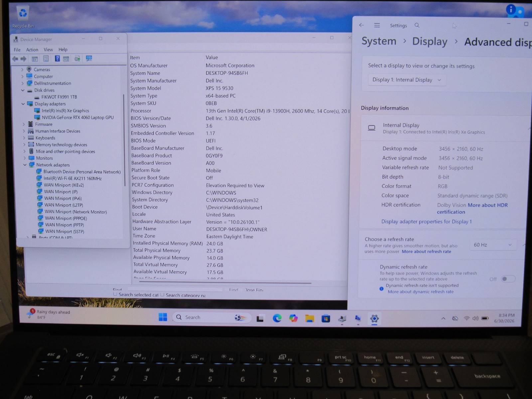This screenshot has height=399, width=532.
Task: Expand Cameras node in device tree
Action: pyautogui.click(x=22, y=69)
